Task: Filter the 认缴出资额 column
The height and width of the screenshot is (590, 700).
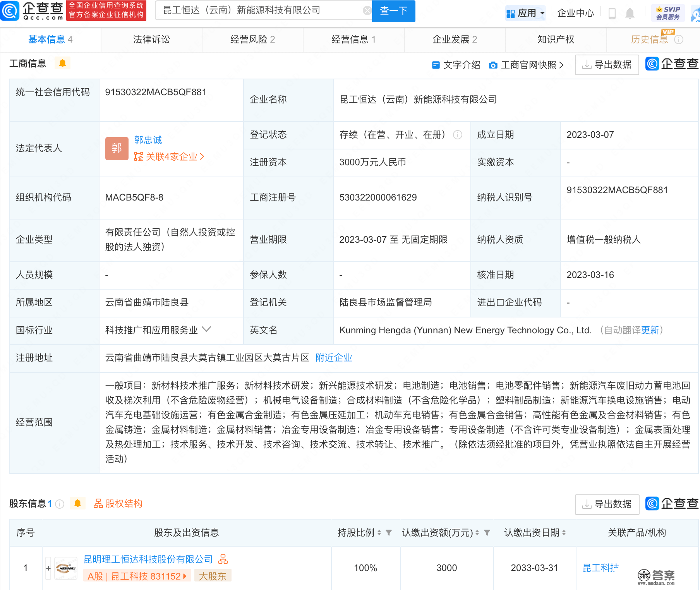Action: pyautogui.click(x=487, y=533)
